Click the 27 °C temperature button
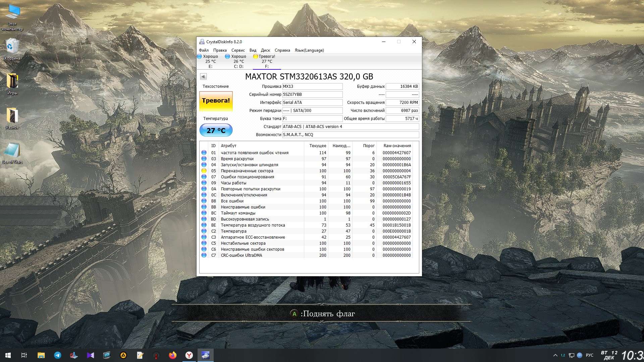This screenshot has height=362, width=644. [x=216, y=130]
